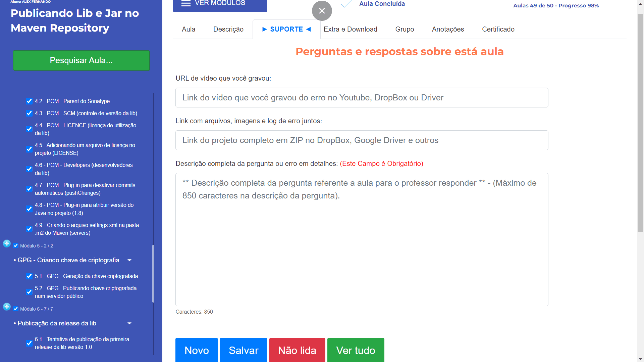Viewport: 644px width, 362px height.
Task: Click the Aulas 49 de 50 progress text
Action: coord(556,5)
